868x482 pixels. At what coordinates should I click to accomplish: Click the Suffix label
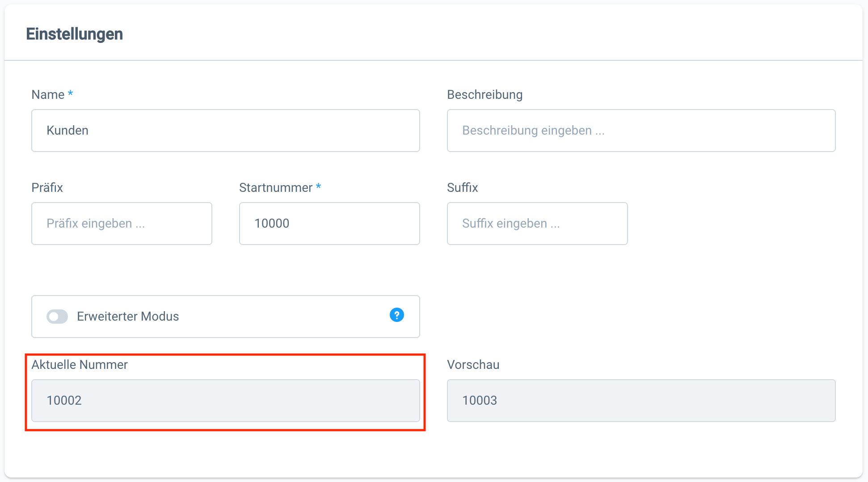click(462, 187)
